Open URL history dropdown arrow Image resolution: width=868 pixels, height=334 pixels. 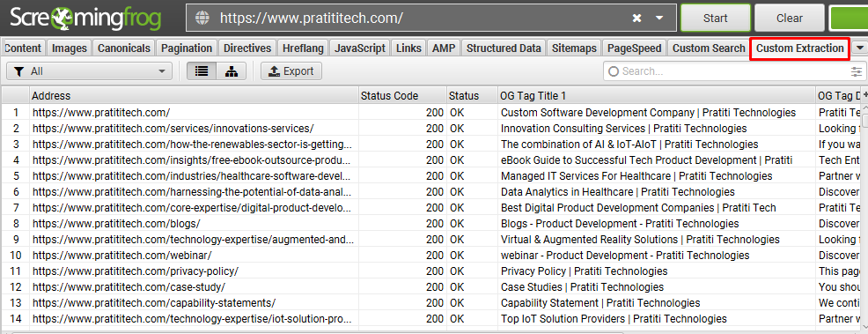pos(659,18)
